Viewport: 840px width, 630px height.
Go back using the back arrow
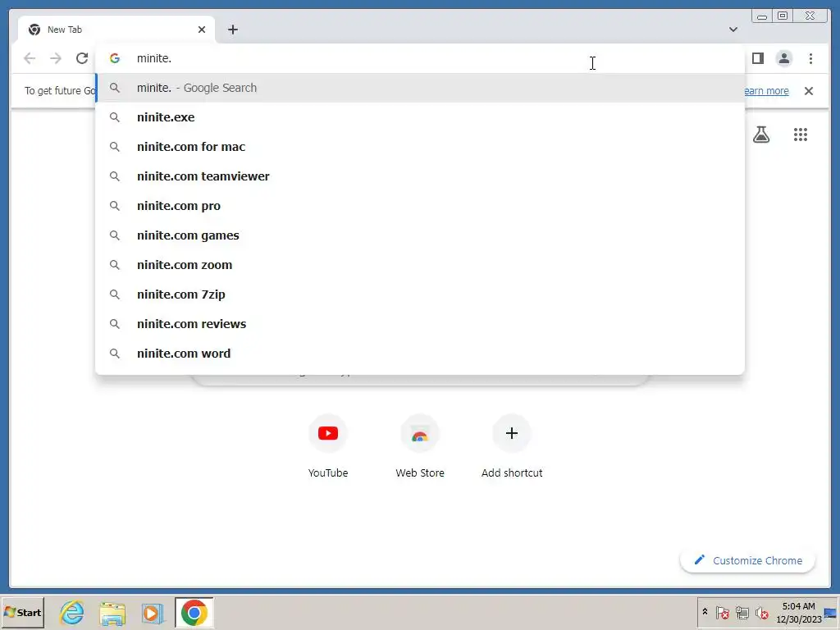click(30, 58)
